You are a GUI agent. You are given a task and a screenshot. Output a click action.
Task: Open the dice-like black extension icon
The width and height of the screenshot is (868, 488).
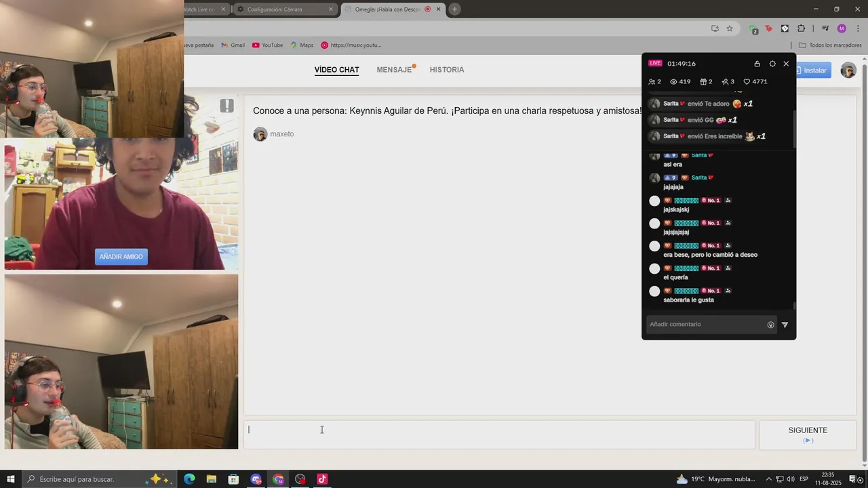coord(785,28)
